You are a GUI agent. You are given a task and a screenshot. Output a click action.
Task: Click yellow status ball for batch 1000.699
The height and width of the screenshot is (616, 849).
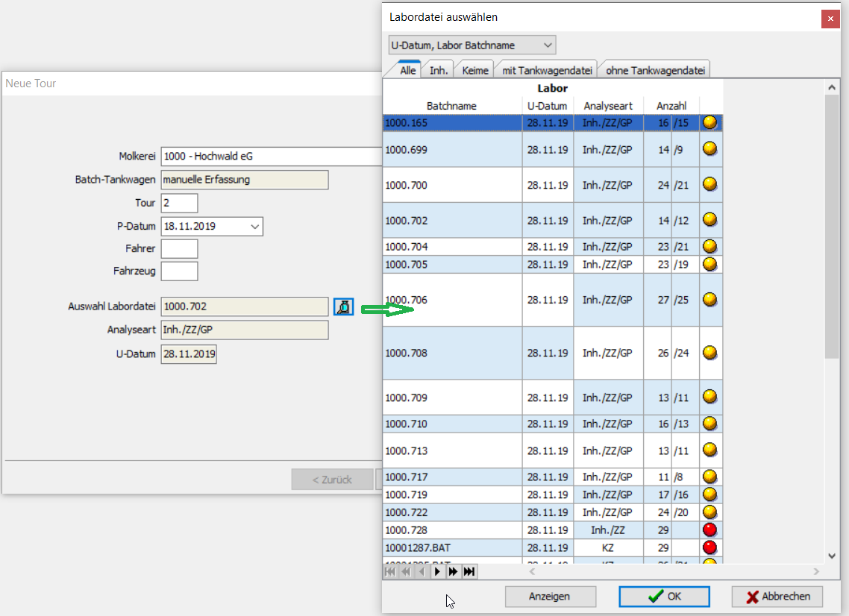click(x=710, y=149)
